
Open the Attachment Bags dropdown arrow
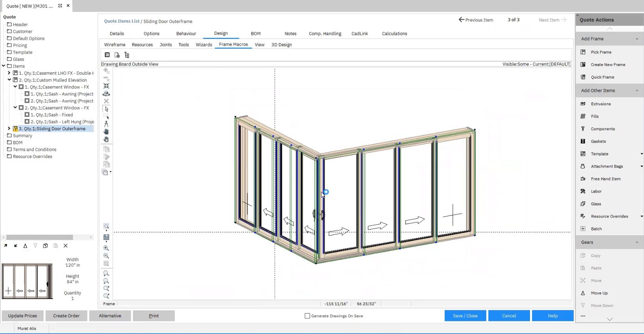pos(642,166)
